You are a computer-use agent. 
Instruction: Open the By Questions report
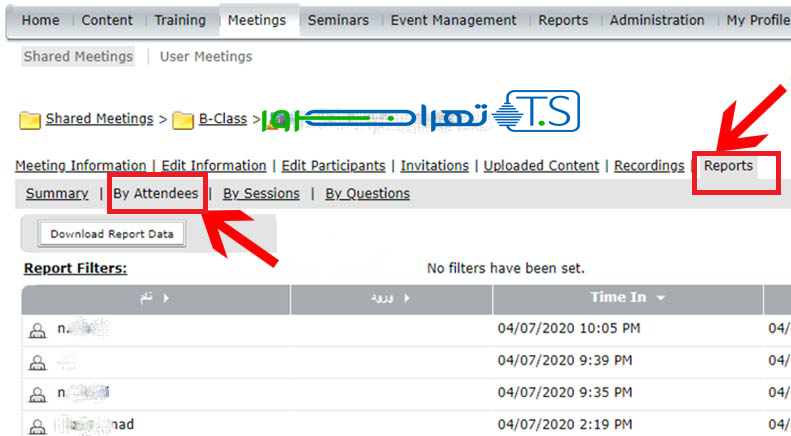tap(367, 193)
